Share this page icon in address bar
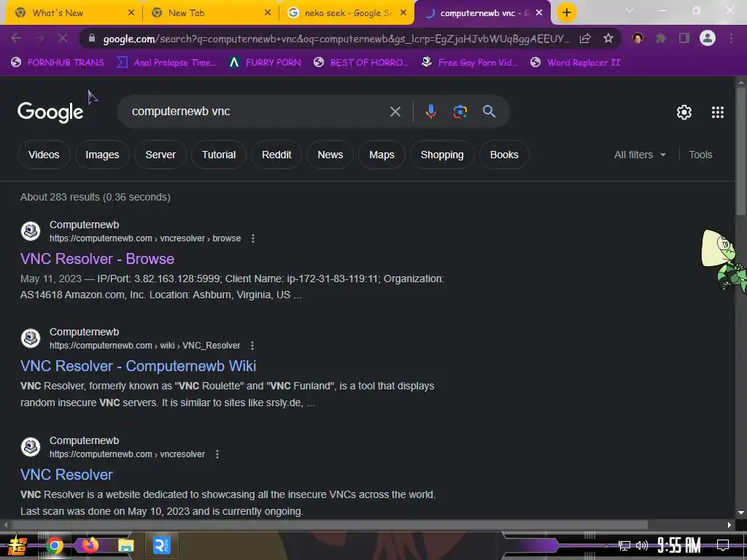The height and width of the screenshot is (560, 747). 585,39
